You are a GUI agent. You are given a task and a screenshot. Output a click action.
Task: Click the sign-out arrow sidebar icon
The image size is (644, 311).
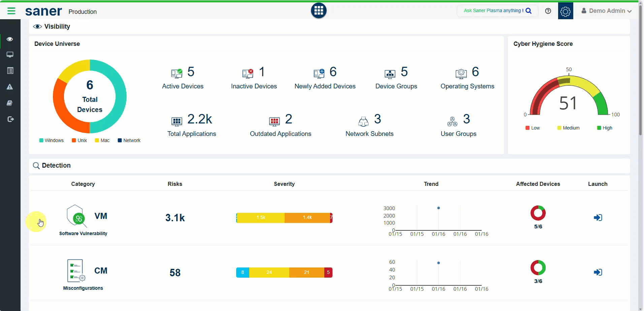(x=10, y=119)
